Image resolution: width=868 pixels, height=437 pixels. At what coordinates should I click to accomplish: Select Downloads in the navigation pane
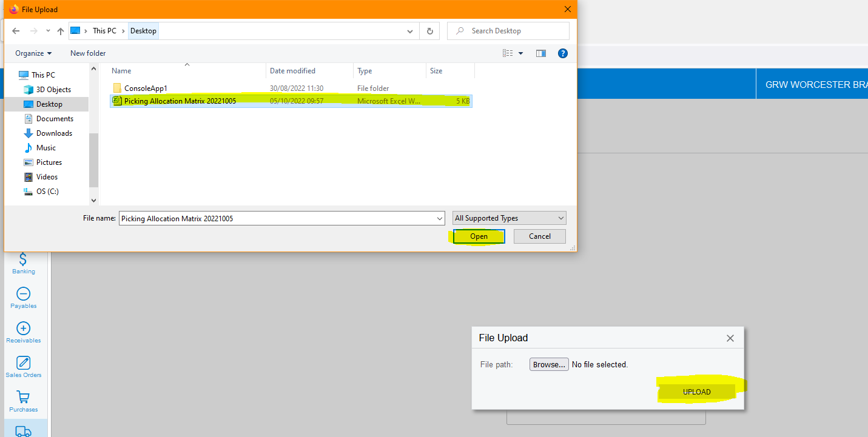pyautogui.click(x=54, y=133)
